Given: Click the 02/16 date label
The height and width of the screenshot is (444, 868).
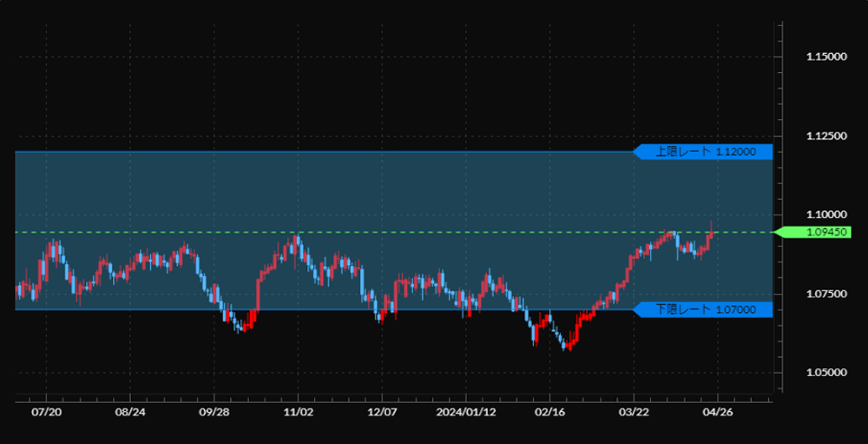Looking at the screenshot, I should [549, 413].
